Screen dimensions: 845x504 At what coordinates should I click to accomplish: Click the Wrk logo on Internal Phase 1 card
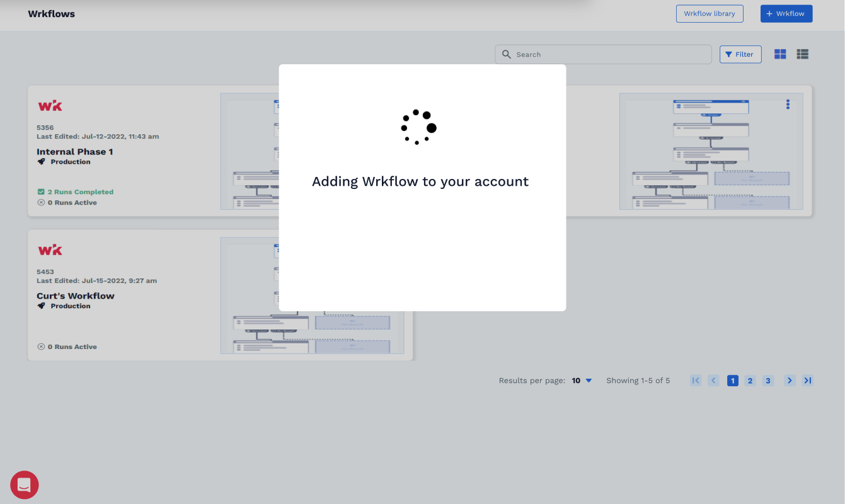point(50,105)
